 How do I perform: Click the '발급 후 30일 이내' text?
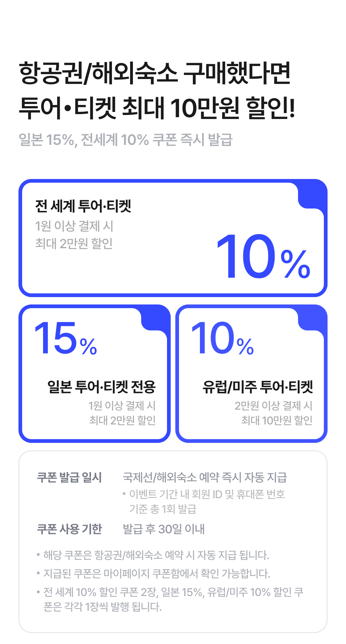(x=164, y=529)
